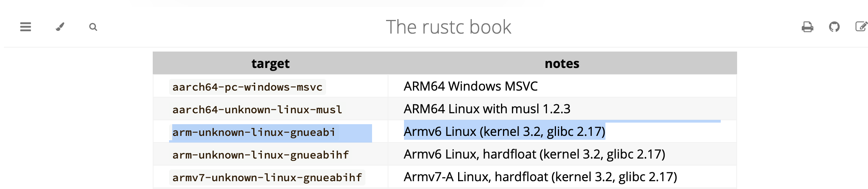The image size is (868, 189).
Task: Click the 'ARM64 Windows MSVC' note
Action: point(471,86)
